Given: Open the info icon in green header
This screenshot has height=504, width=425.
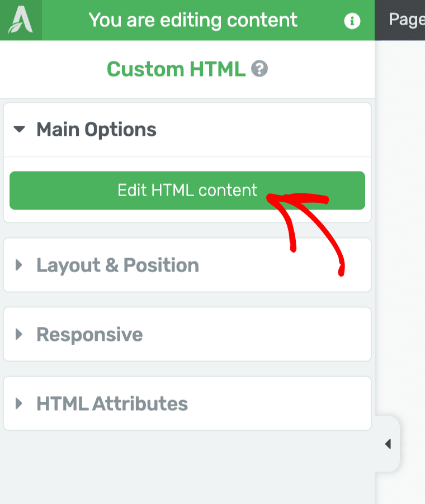Looking at the screenshot, I should click(352, 21).
